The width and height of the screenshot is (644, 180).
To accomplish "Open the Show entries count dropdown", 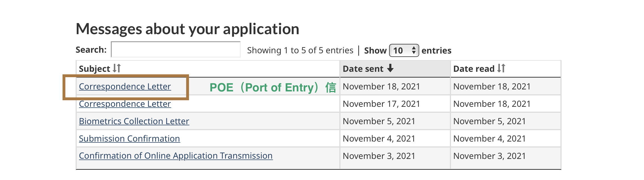I will click(404, 50).
